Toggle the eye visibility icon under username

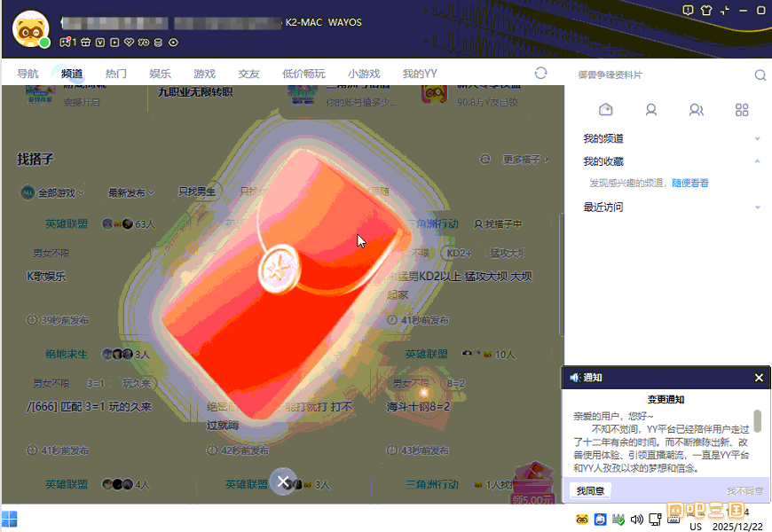[x=173, y=43]
